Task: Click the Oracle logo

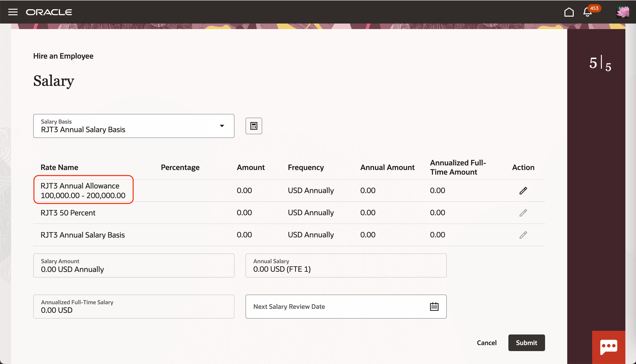Action: coord(49,12)
